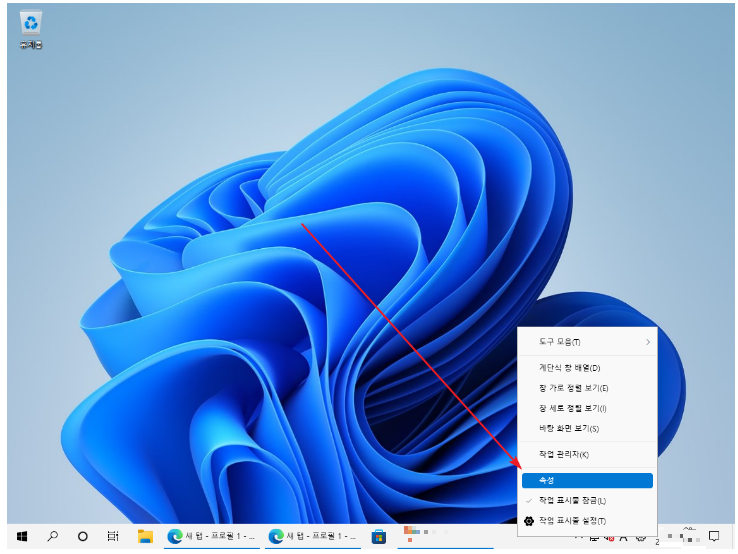Toggle the checked 작업 표시줄 잠금(L) option
This screenshot has width=738, height=554.
point(587,500)
